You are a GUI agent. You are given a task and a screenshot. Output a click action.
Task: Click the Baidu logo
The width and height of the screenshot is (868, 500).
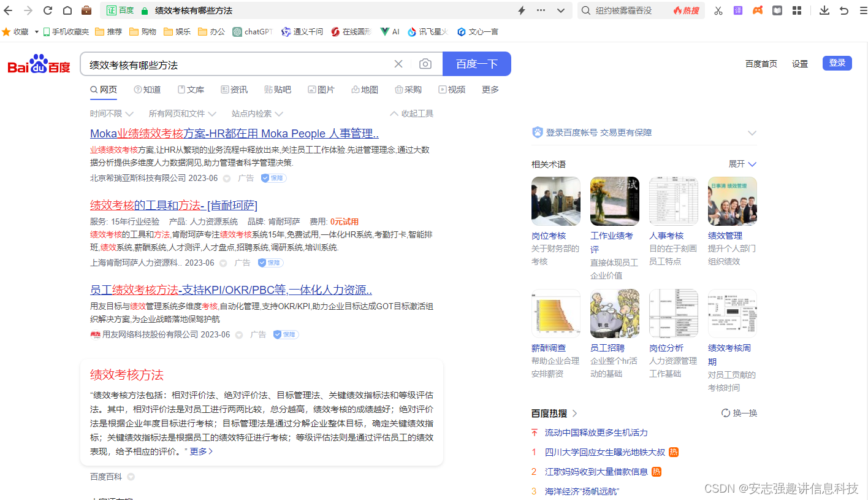click(x=39, y=64)
